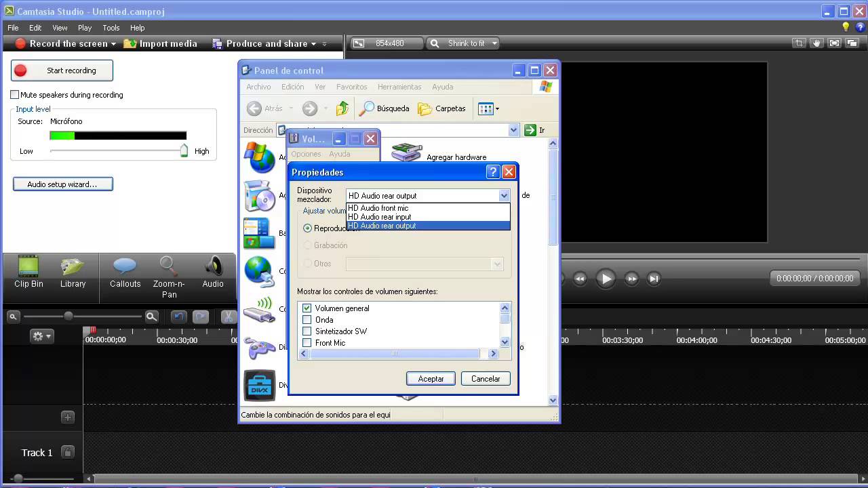Open the Play menu
This screenshot has width=868, height=488.
[85, 28]
